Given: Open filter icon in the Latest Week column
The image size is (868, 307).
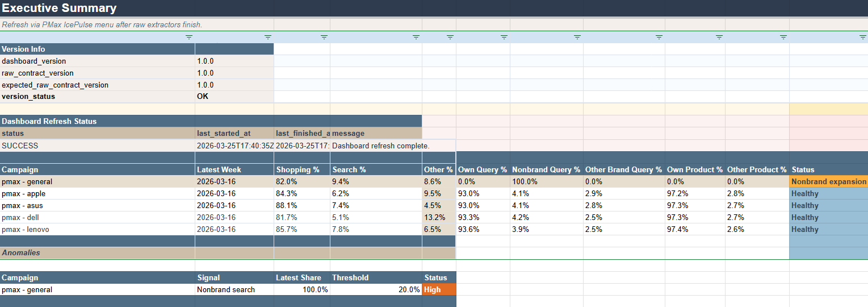Looking at the screenshot, I should point(268,37).
